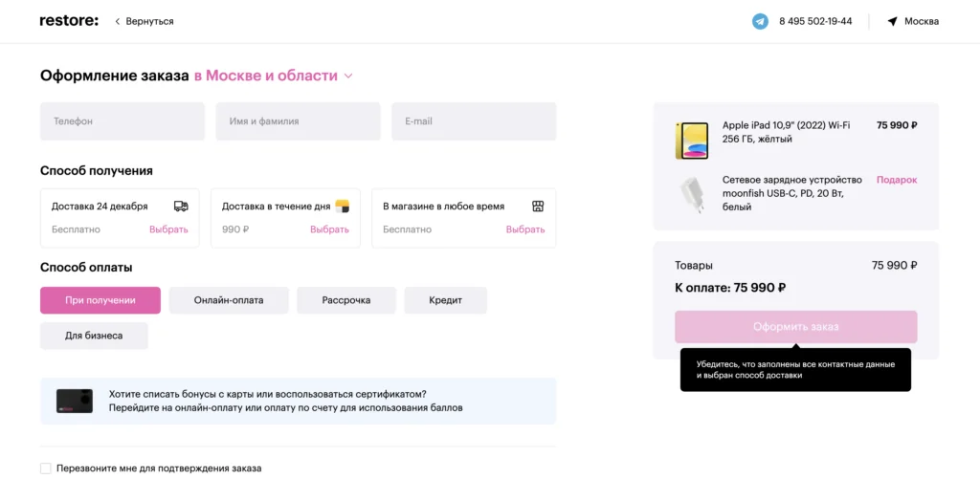Click the bonus banner text 'Хотите списать бонусы'
This screenshot has height=479, width=980.
point(268,394)
